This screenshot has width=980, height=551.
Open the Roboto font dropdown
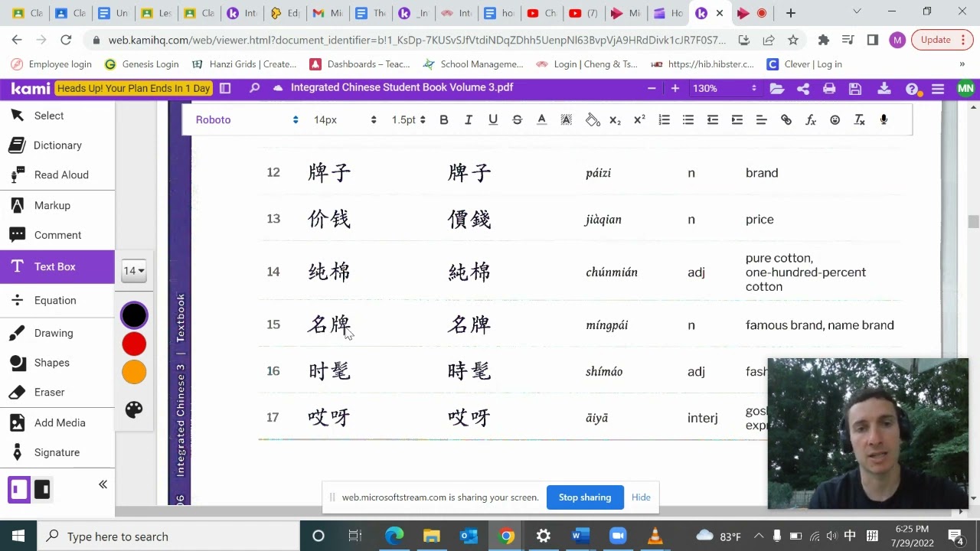pyautogui.click(x=247, y=120)
